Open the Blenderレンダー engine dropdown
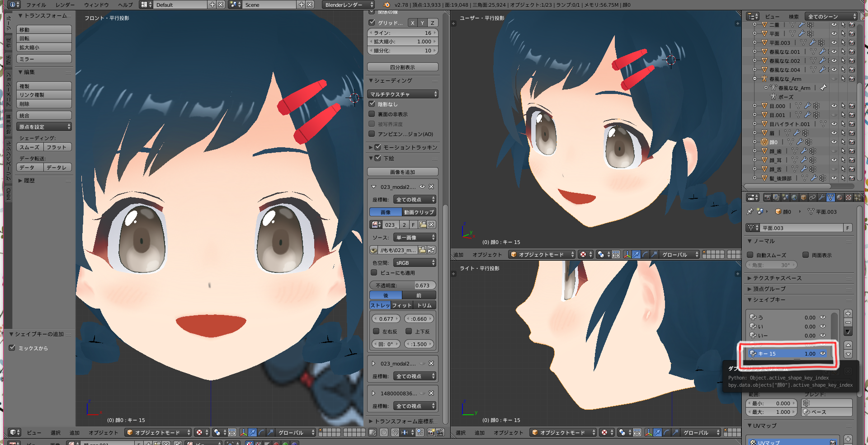The width and height of the screenshot is (868, 445). point(349,5)
